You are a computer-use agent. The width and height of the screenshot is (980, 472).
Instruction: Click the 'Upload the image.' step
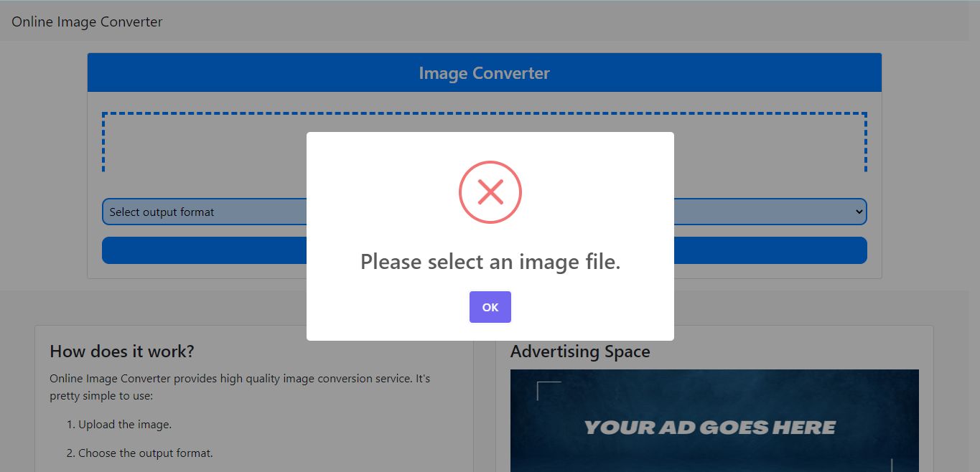(x=125, y=425)
